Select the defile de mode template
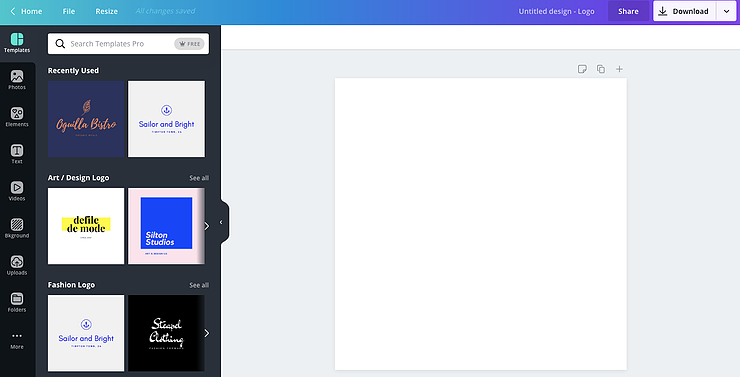Image resolution: width=740 pixels, height=377 pixels. (x=86, y=226)
